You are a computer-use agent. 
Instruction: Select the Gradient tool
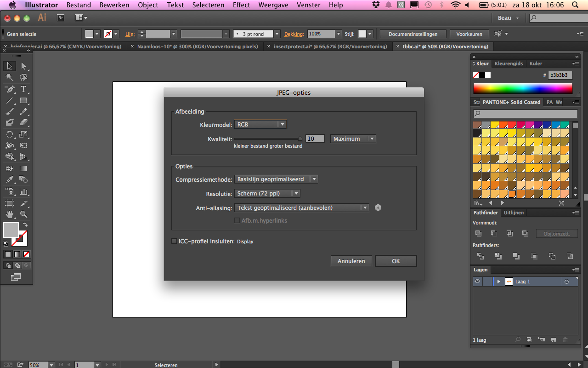pyautogui.click(x=23, y=168)
